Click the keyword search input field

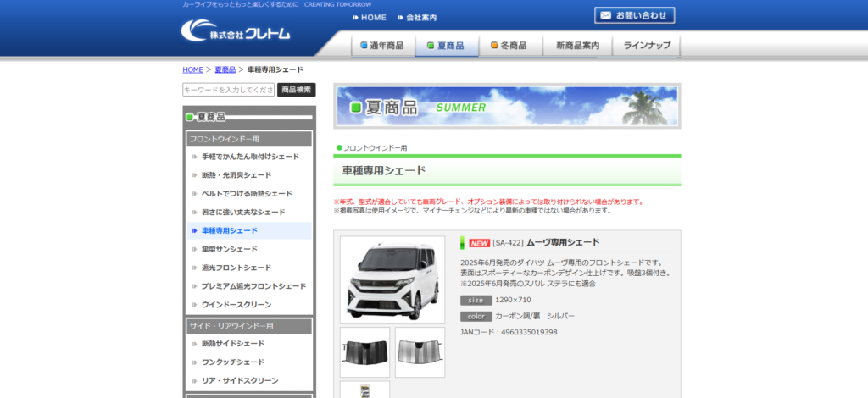pos(228,90)
